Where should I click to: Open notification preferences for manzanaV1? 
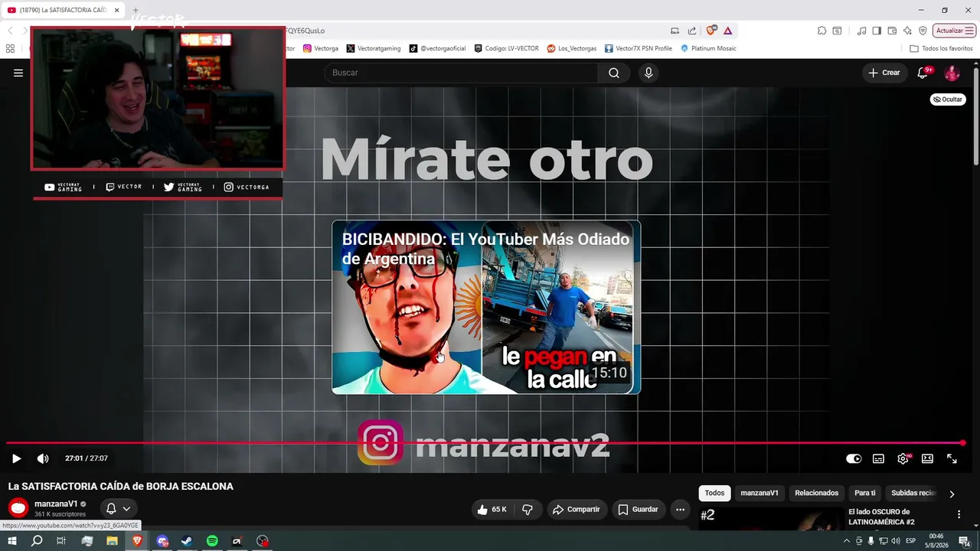coord(119,508)
